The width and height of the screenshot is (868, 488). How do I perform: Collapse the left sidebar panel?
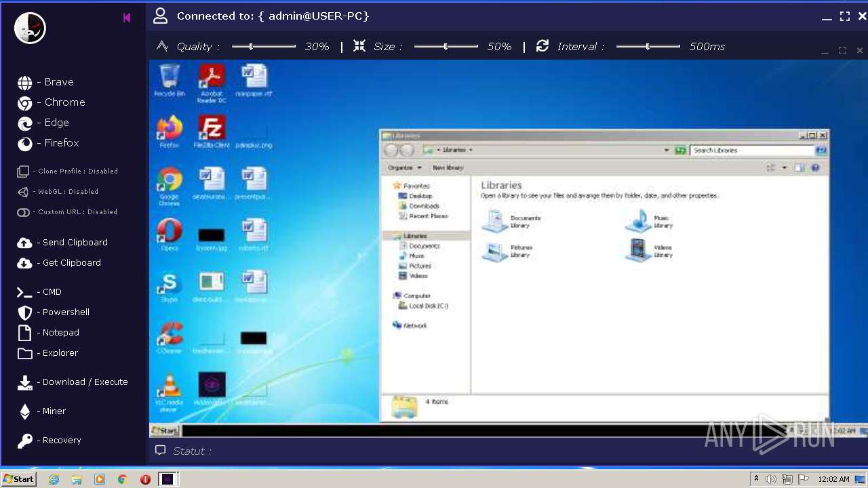tap(127, 18)
